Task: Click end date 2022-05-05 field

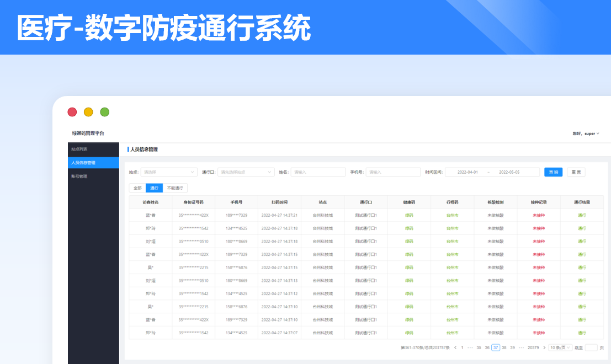Action: coord(509,172)
